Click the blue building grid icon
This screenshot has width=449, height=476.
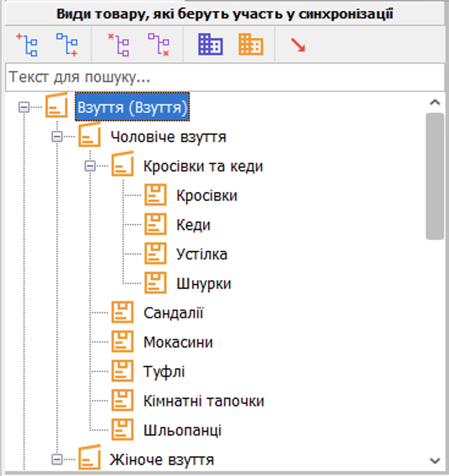pyautogui.click(x=210, y=45)
